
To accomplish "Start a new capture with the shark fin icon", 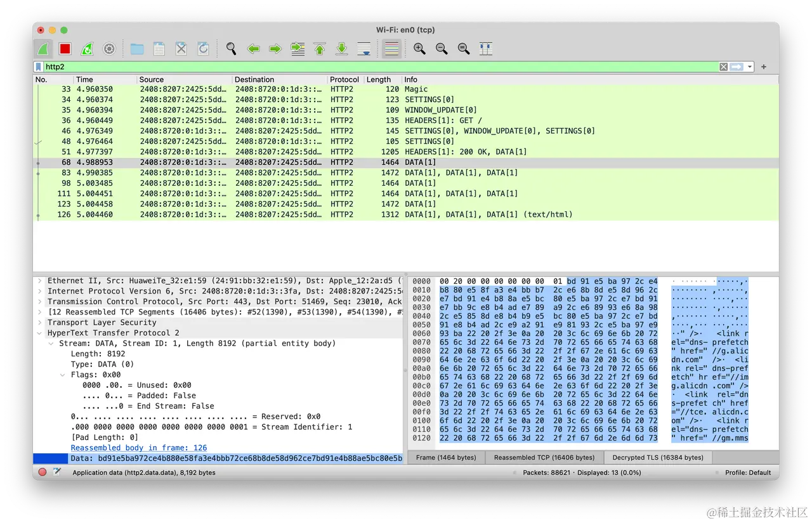I will pyautogui.click(x=43, y=49).
